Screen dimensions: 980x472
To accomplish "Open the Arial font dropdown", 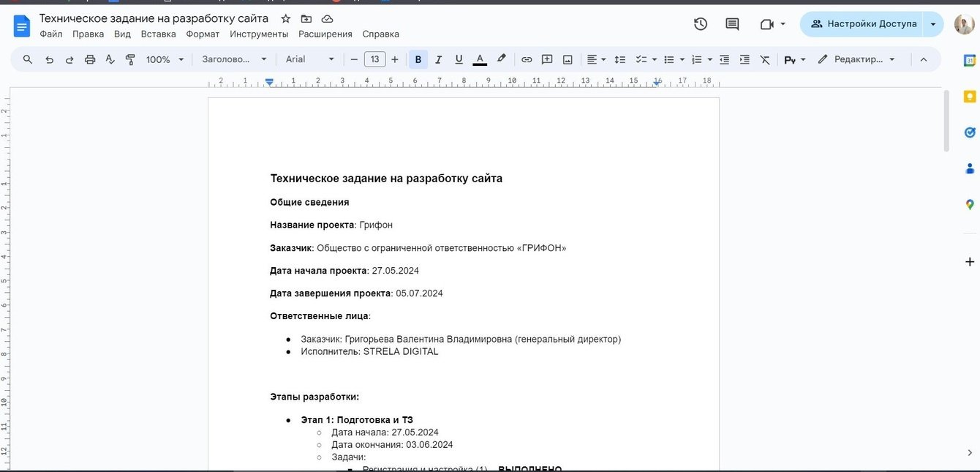I will tap(309, 59).
